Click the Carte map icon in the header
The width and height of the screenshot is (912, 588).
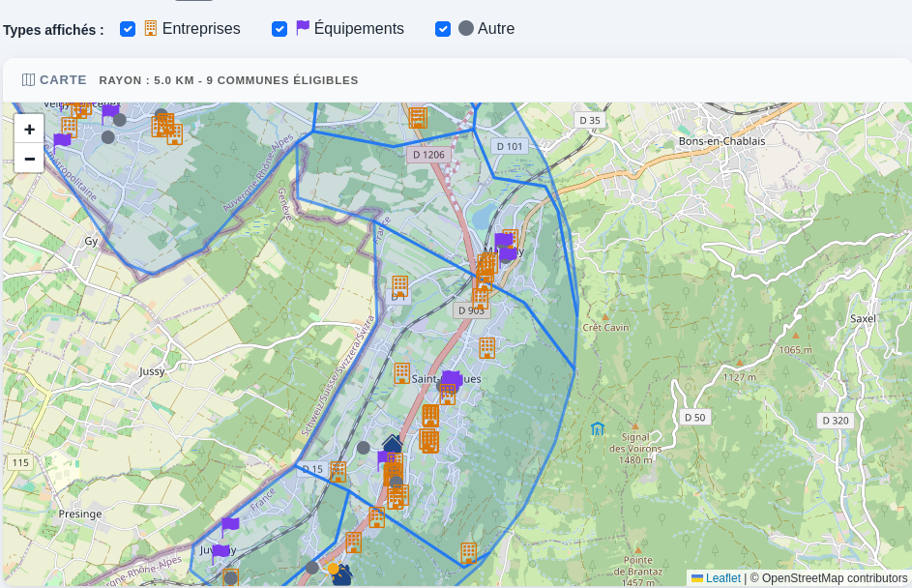(28, 79)
